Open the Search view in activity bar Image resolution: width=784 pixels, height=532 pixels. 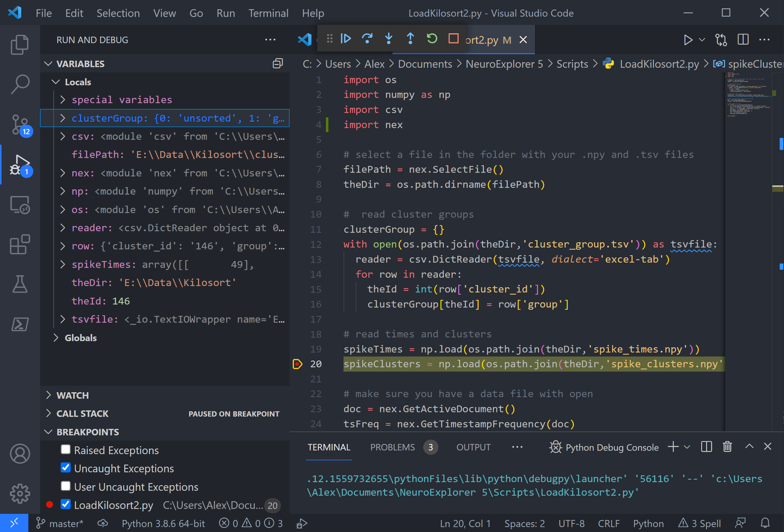click(x=20, y=84)
